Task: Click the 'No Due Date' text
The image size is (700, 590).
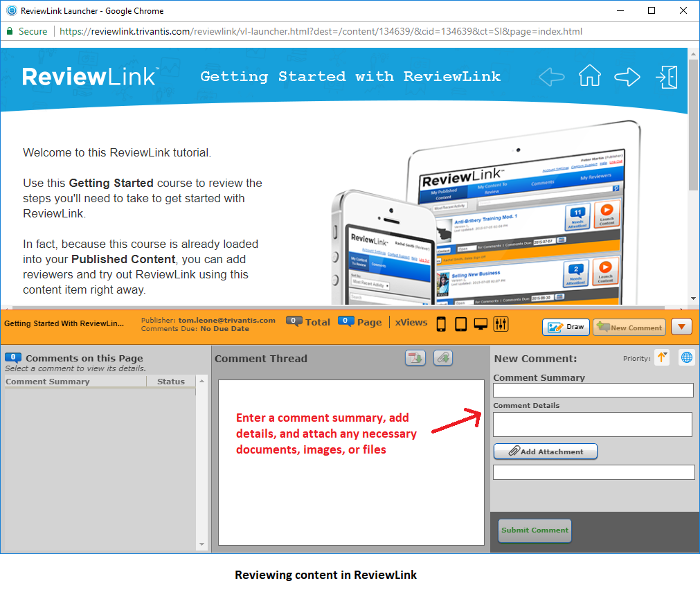Action: 224,329
